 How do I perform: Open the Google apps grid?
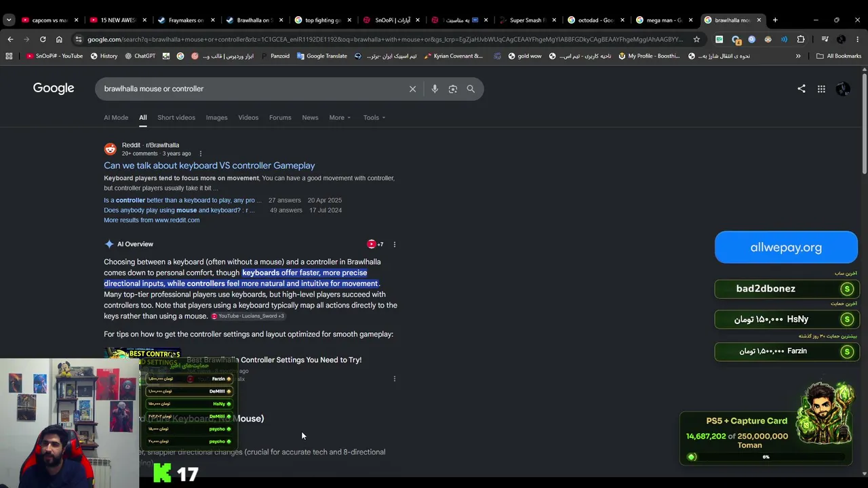click(x=821, y=89)
